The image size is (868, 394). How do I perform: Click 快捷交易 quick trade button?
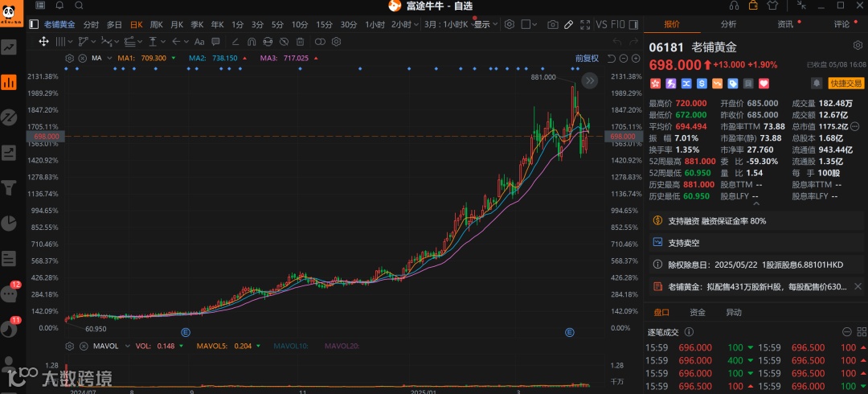(845, 83)
